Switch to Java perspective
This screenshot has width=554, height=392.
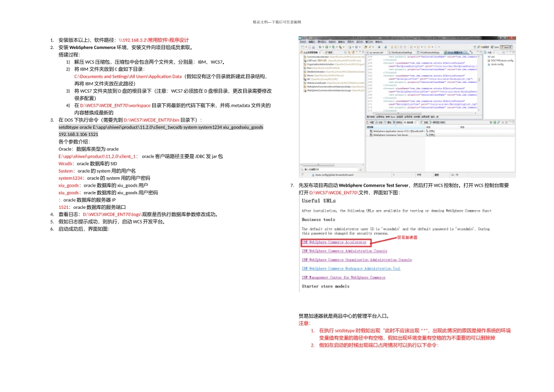click(495, 47)
